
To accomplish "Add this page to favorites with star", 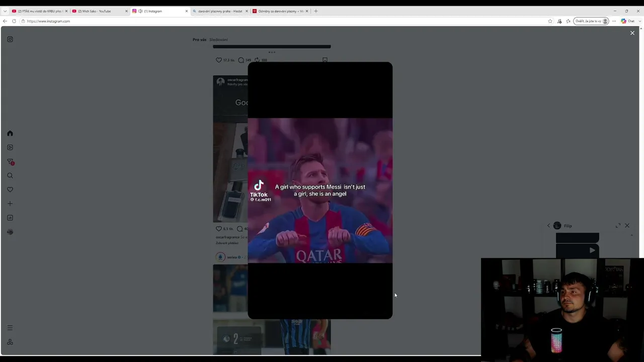I will coord(550,21).
